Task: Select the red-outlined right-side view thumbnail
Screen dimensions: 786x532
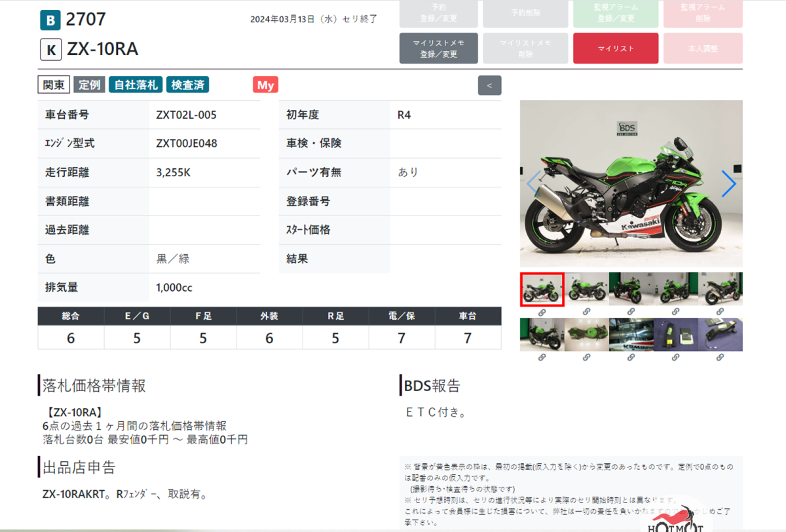Action: coord(542,289)
